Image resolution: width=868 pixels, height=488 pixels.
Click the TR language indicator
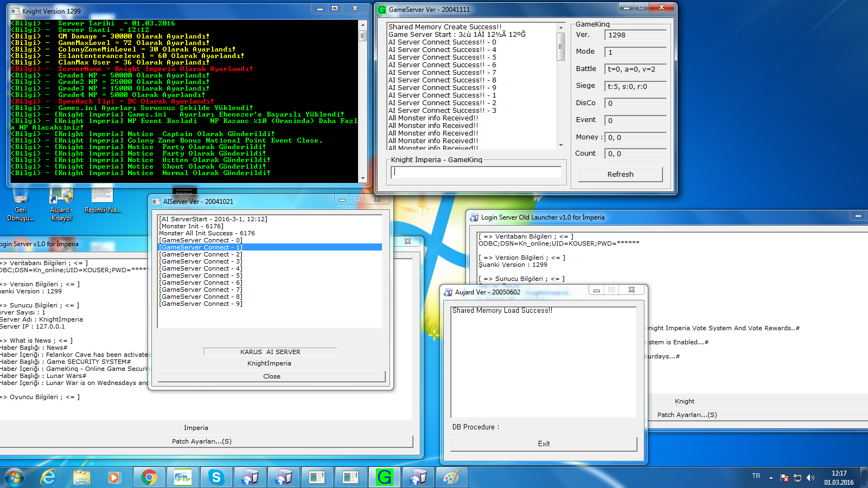pos(756,476)
